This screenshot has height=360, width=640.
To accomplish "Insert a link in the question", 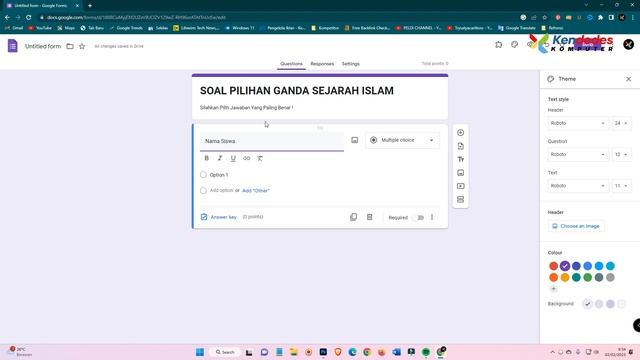I will 247,158.
